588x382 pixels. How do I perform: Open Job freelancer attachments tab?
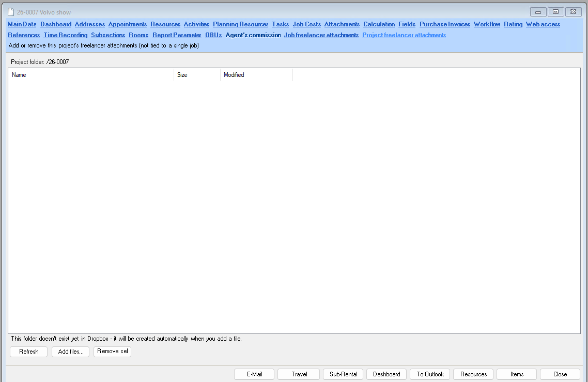coord(321,35)
